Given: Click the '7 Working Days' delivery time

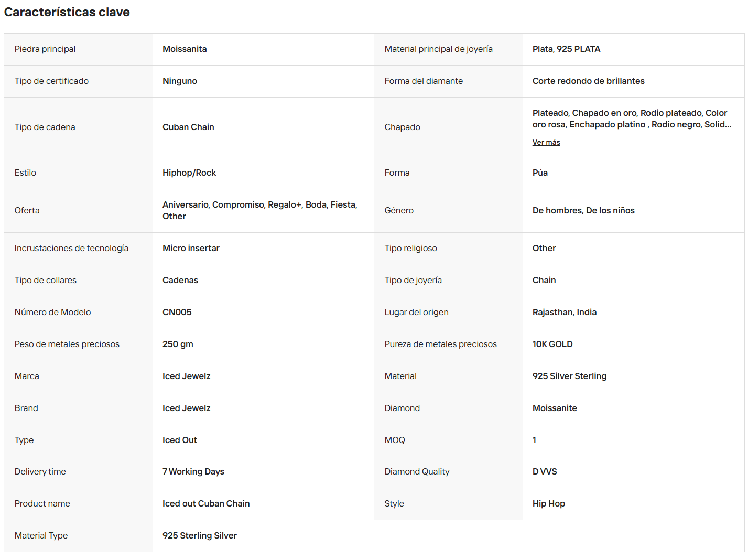Looking at the screenshot, I should tap(193, 471).
